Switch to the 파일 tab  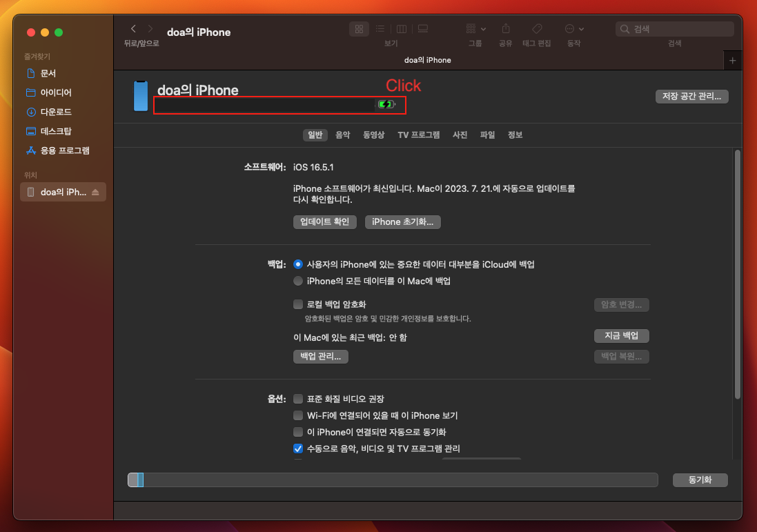(488, 135)
